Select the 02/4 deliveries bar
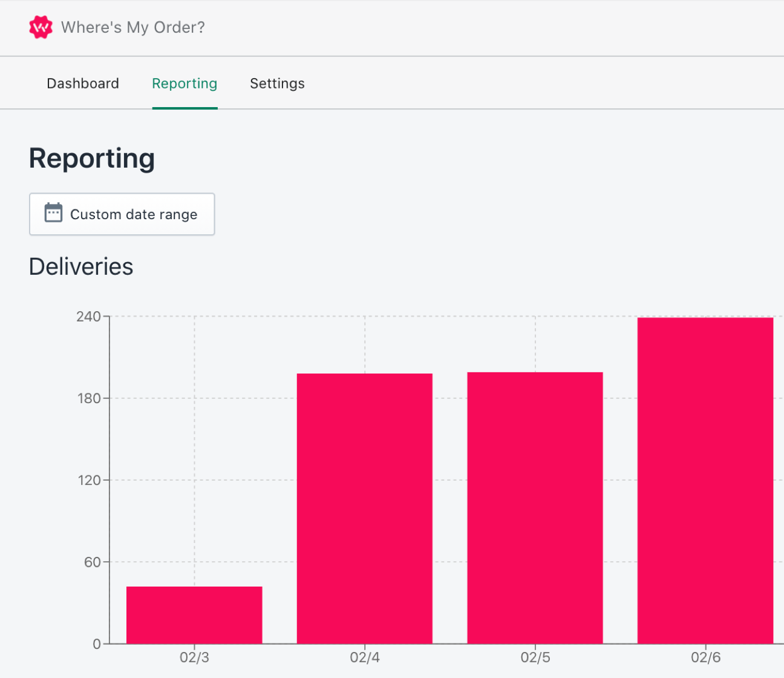This screenshot has width=784, height=678. point(365,508)
